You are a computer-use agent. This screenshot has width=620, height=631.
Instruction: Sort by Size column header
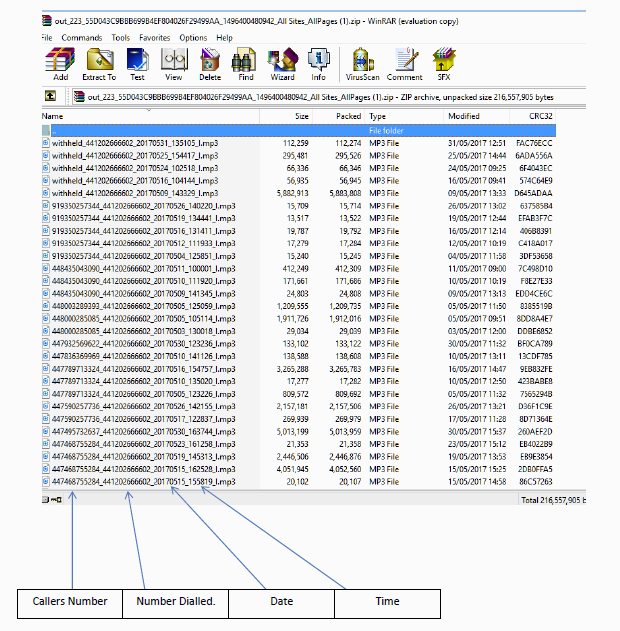coord(286,116)
